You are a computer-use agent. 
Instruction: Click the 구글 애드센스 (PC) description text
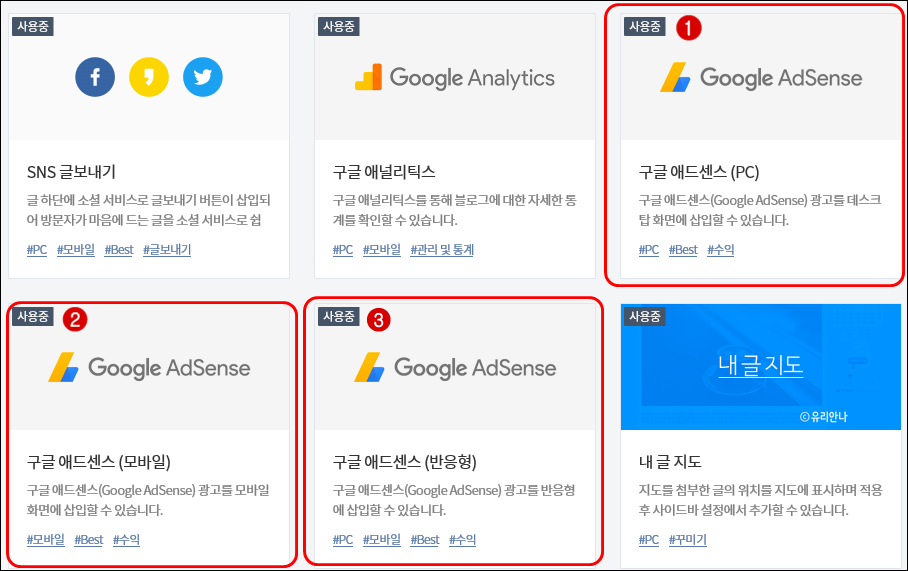(760, 210)
